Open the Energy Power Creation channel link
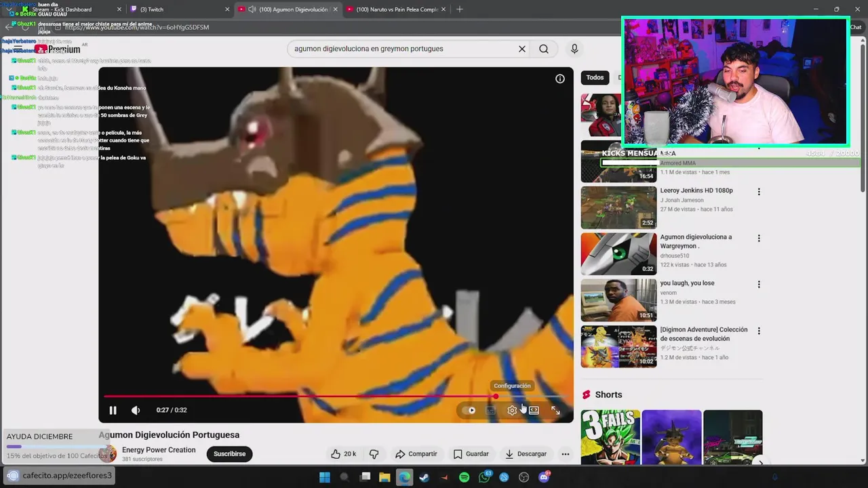Image resolution: width=868 pixels, height=488 pixels. coord(159,450)
